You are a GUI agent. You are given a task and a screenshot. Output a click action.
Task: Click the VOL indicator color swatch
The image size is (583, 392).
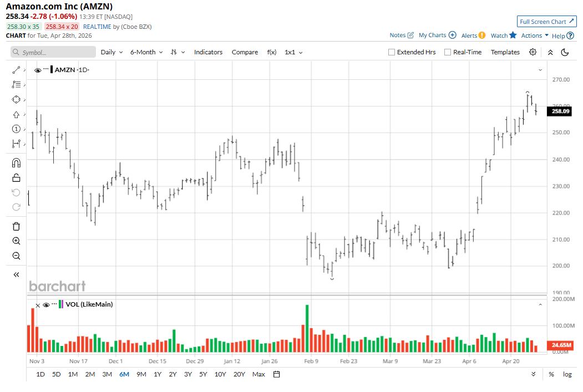pos(61,304)
